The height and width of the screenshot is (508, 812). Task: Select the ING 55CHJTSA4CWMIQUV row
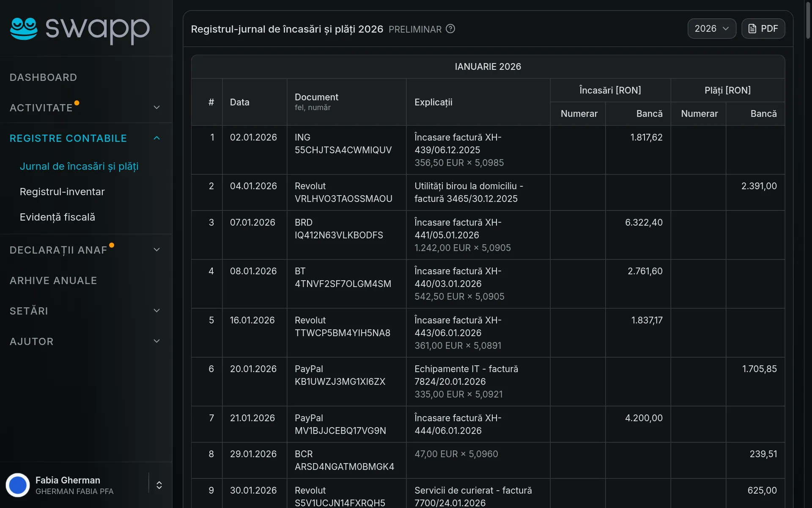[x=488, y=150]
